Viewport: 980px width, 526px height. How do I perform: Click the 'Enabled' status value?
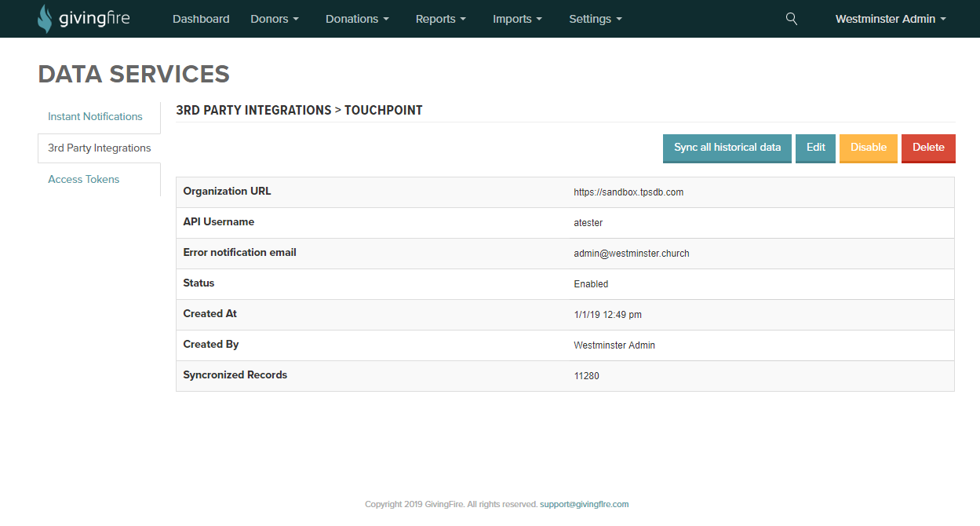591,284
